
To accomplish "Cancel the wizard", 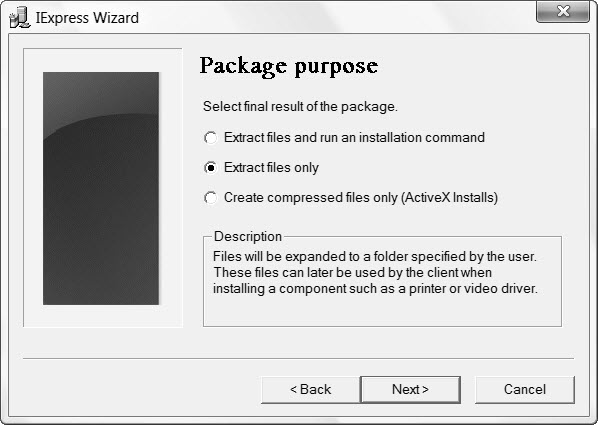I will (525, 390).
